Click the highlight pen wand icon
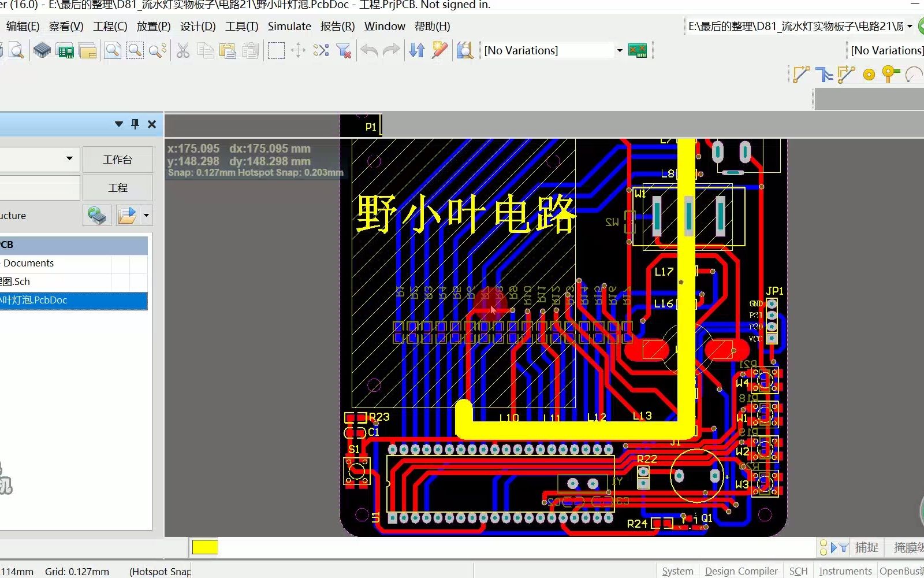This screenshot has height=578, width=924. point(439,51)
